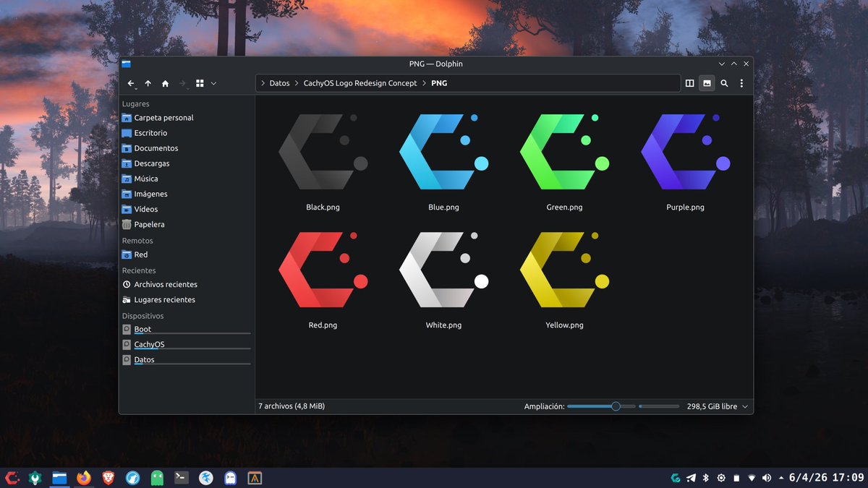
Task: Toggle image previews button
Action: tap(707, 84)
